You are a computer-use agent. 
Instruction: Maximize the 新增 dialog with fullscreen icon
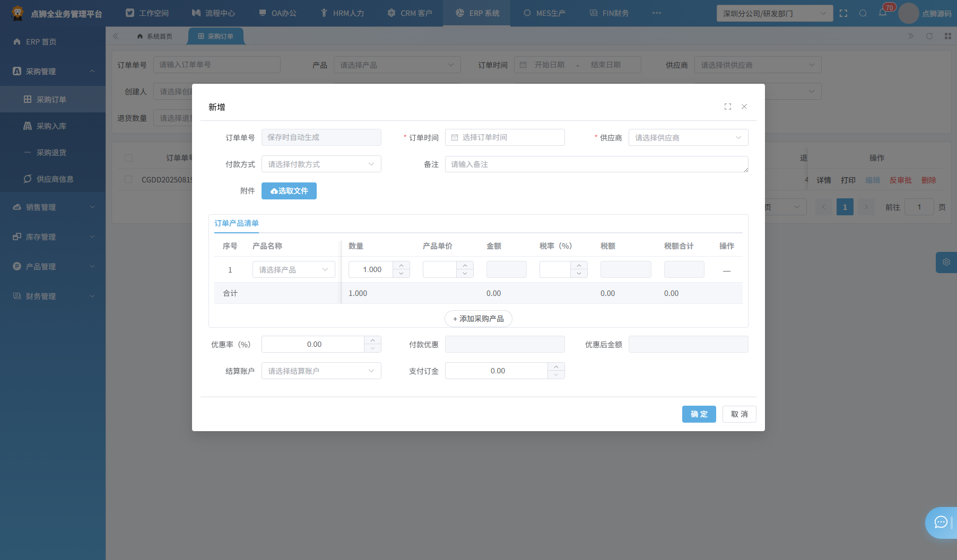tap(728, 107)
